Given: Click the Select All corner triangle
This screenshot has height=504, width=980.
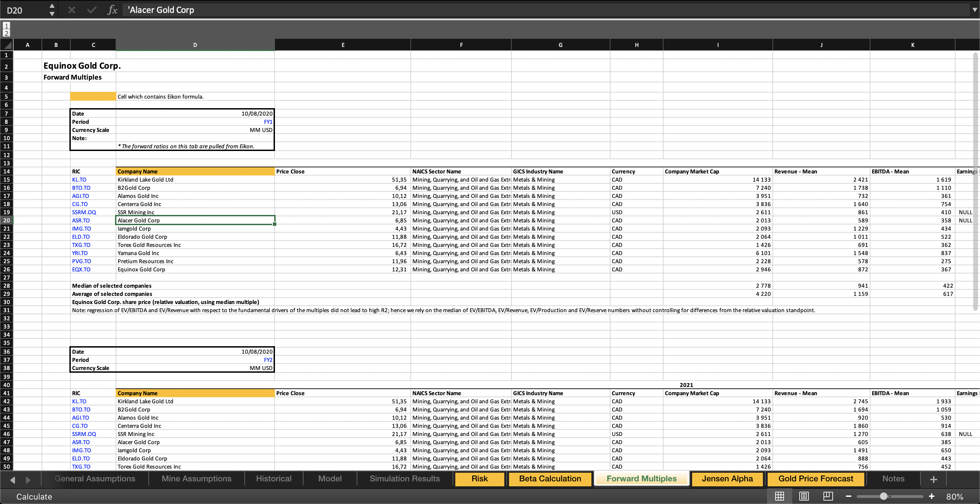Looking at the screenshot, I should pos(7,45).
